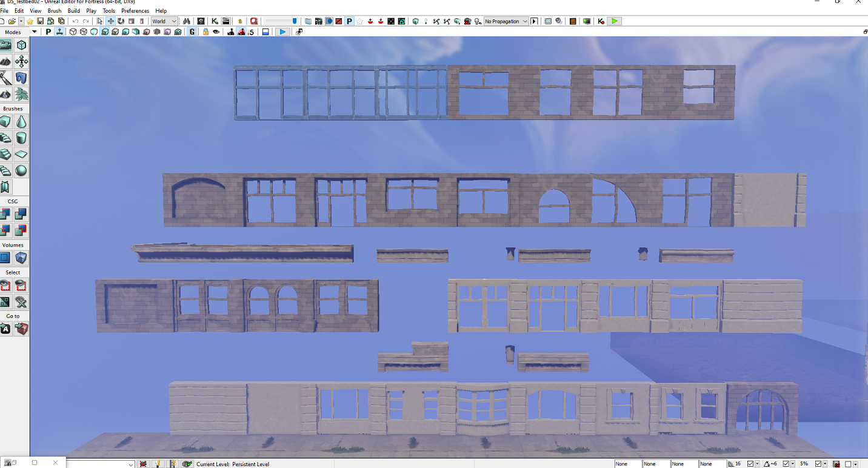This screenshot has height=468, width=868.
Task: Open the Edit menu
Action: click(19, 11)
